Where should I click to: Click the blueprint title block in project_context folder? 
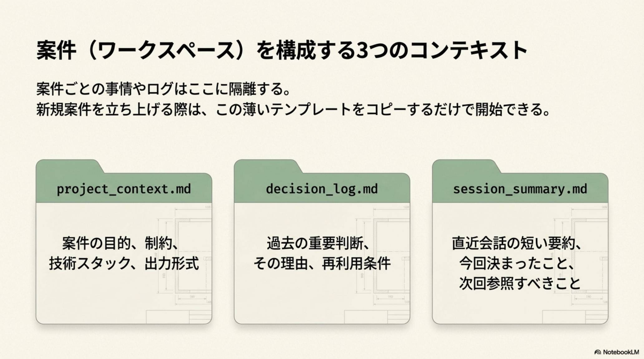178,317
